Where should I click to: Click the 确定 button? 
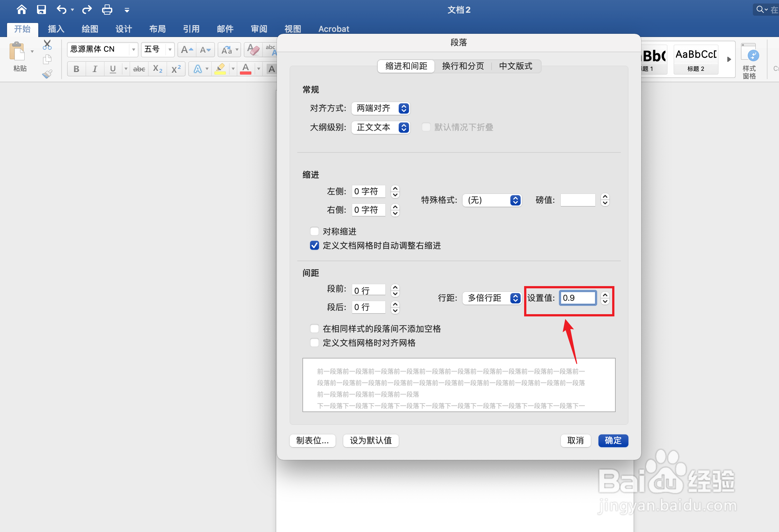coord(613,440)
